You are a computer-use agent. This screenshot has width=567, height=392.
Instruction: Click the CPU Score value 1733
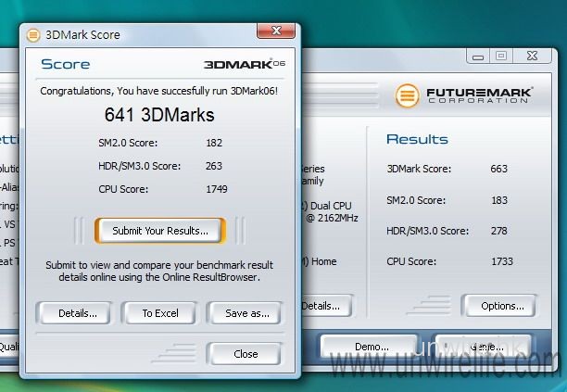(x=503, y=262)
